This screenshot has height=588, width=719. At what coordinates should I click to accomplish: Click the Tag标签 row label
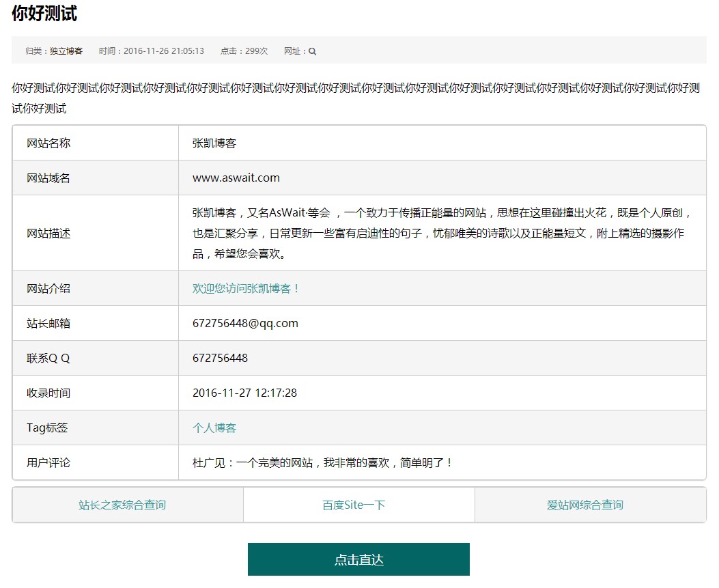pos(47,428)
